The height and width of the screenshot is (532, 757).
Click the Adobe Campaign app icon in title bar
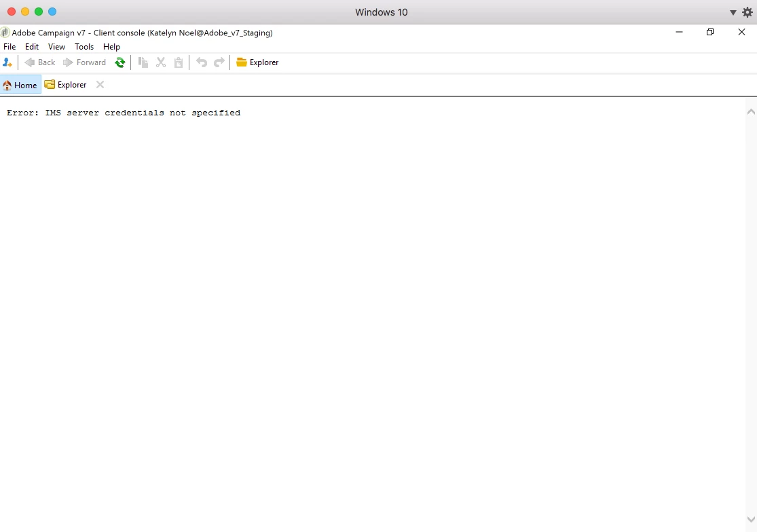[5, 33]
